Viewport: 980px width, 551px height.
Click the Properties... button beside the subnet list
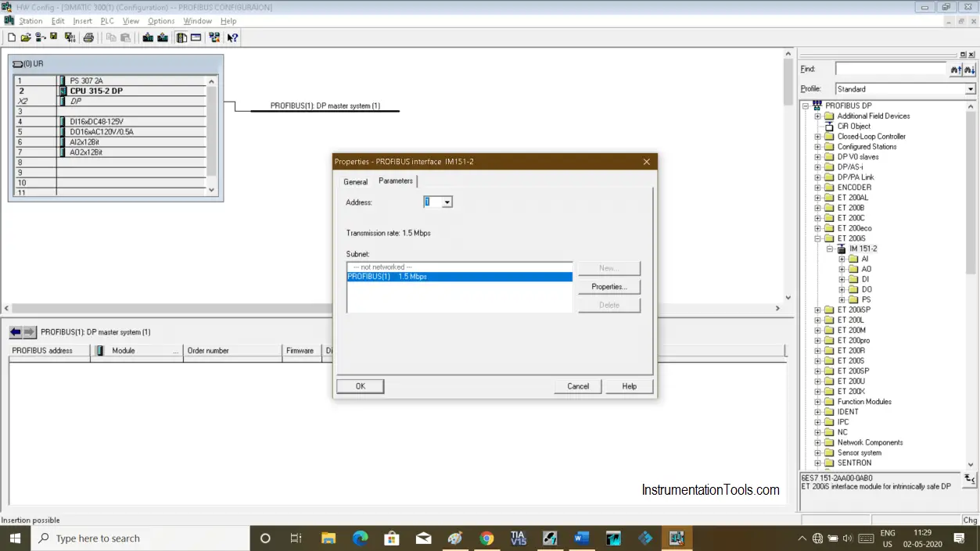pyautogui.click(x=609, y=287)
